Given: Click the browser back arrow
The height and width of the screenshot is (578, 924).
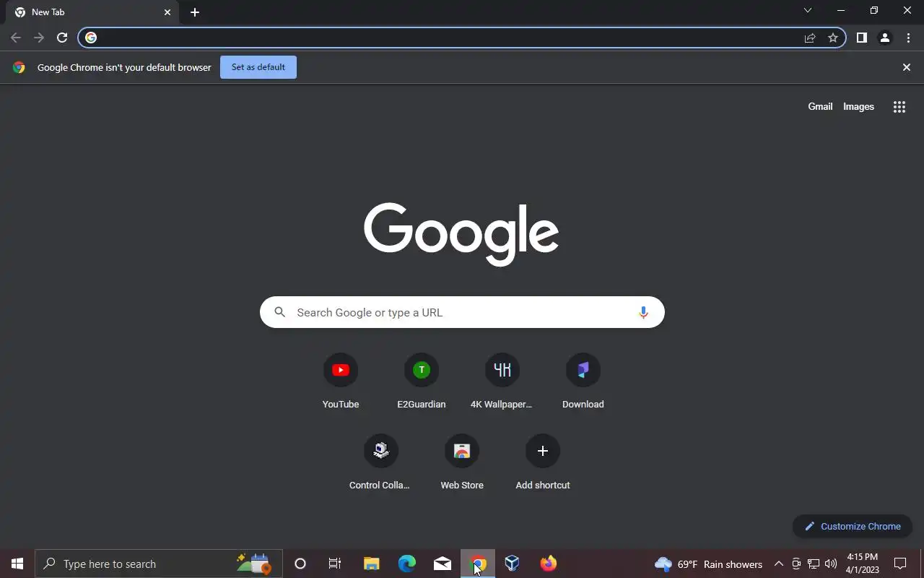Looking at the screenshot, I should [x=16, y=38].
